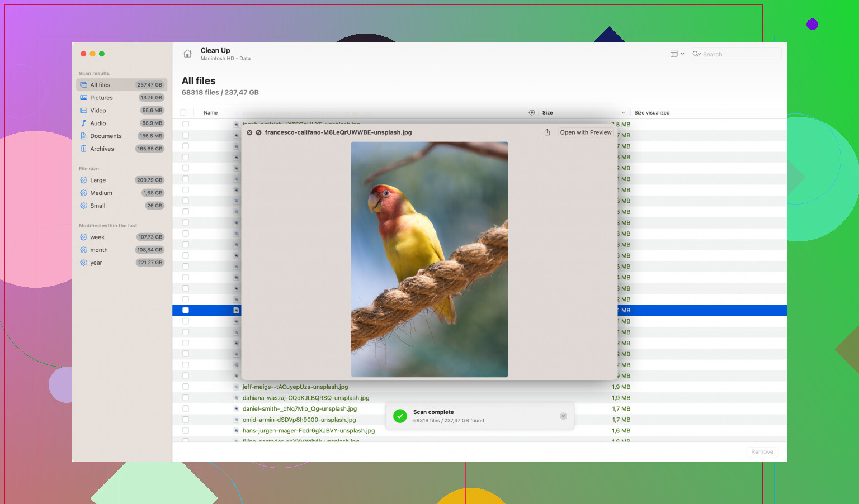Click the target icon in column header
Image resolution: width=859 pixels, height=504 pixels.
(x=532, y=113)
